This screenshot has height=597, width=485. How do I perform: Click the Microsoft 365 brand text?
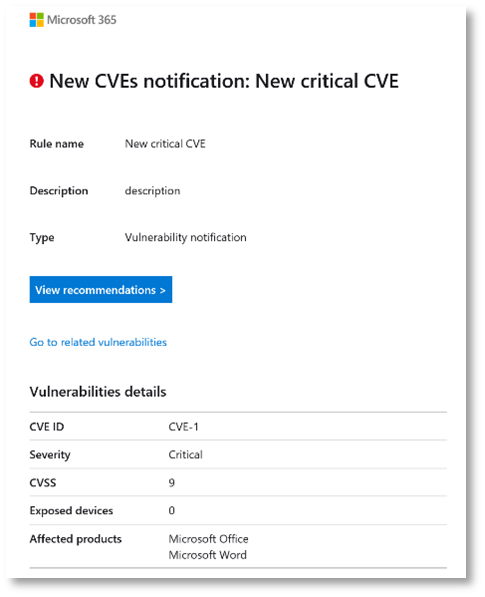[81, 20]
